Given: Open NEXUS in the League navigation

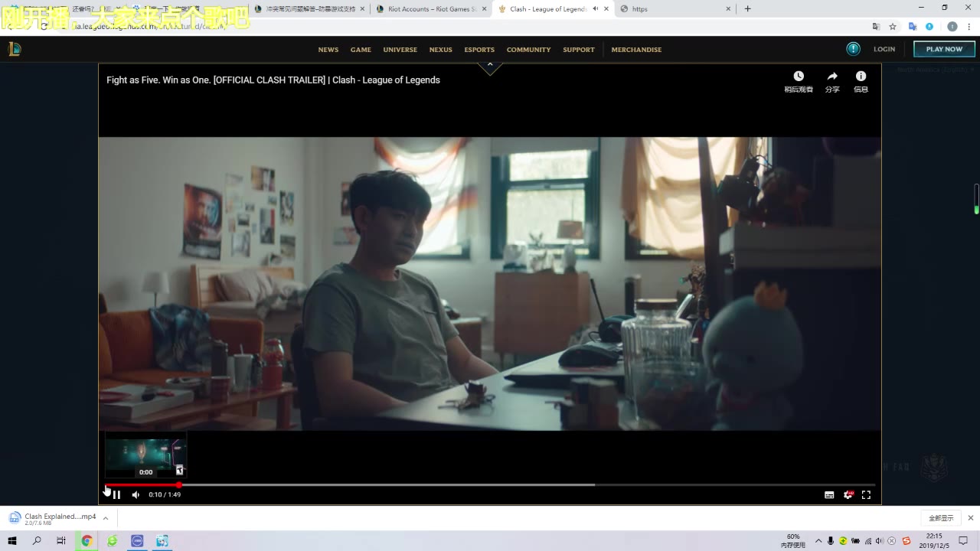Looking at the screenshot, I should click(x=440, y=50).
